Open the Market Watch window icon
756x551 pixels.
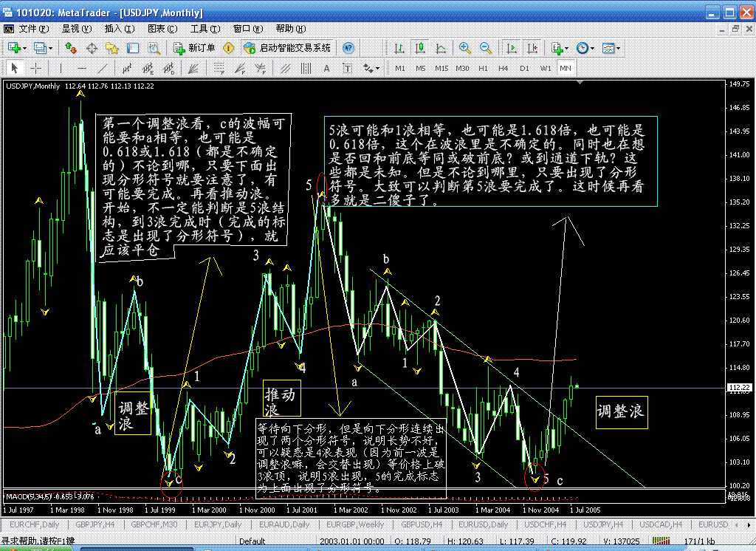pyautogui.click(x=71, y=48)
